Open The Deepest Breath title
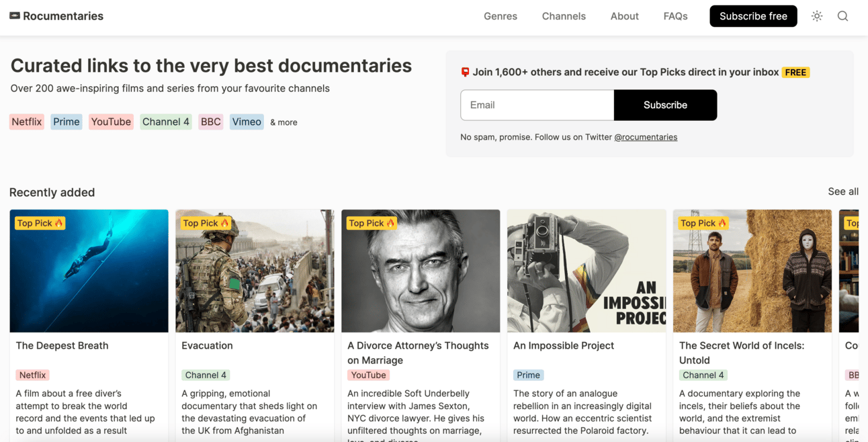868x442 pixels. pyautogui.click(x=62, y=345)
